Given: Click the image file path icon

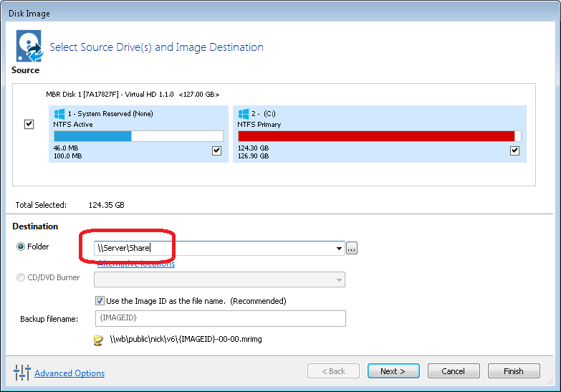Looking at the screenshot, I should pos(99,340).
